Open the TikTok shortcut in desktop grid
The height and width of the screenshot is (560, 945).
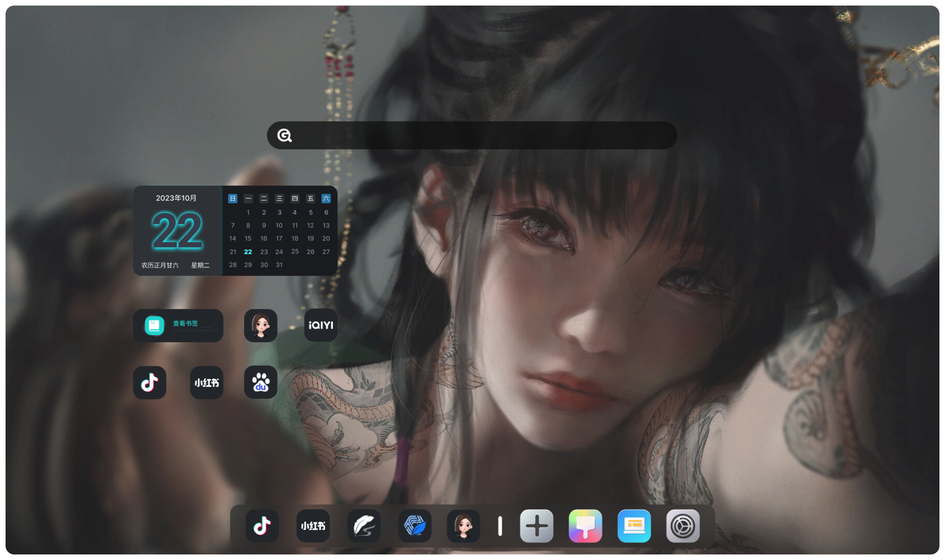(x=149, y=383)
